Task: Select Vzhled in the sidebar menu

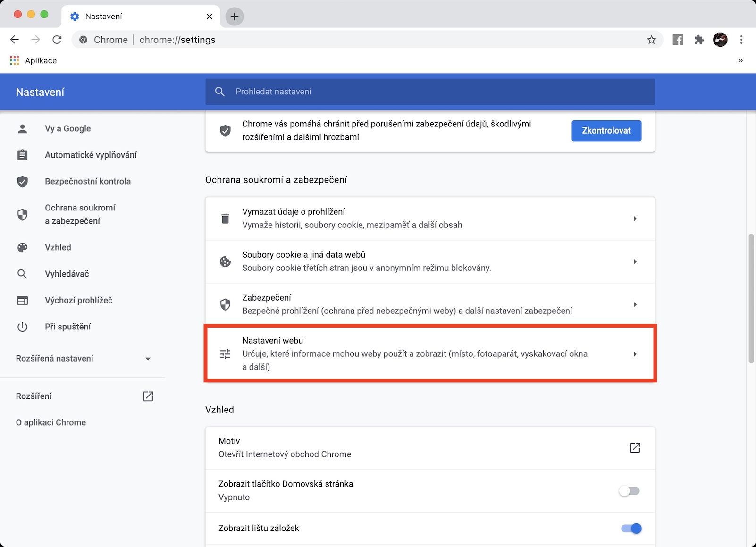Action: click(58, 247)
